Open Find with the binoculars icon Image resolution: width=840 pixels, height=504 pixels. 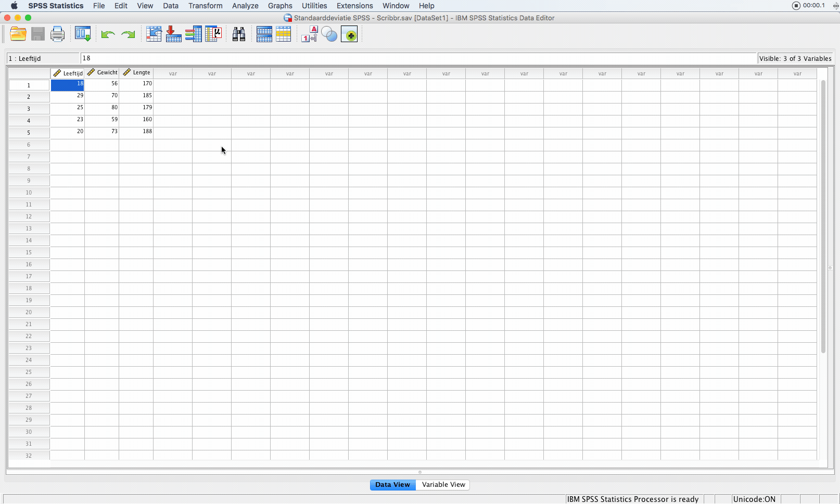tap(239, 34)
